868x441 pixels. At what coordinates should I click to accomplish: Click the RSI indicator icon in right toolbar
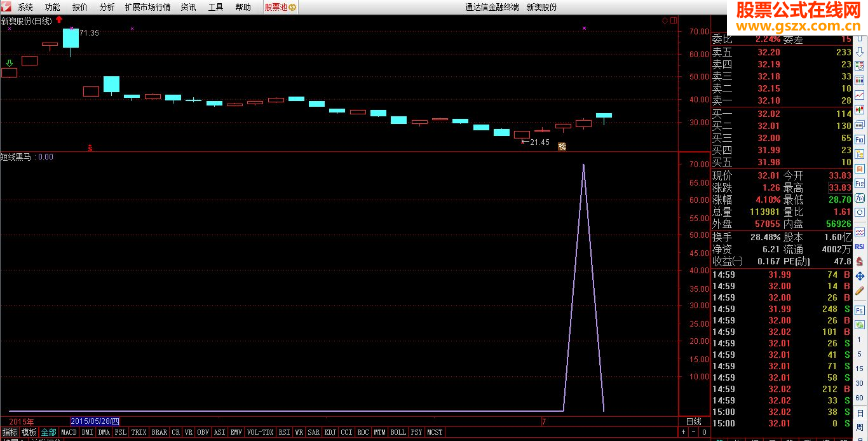(x=860, y=247)
